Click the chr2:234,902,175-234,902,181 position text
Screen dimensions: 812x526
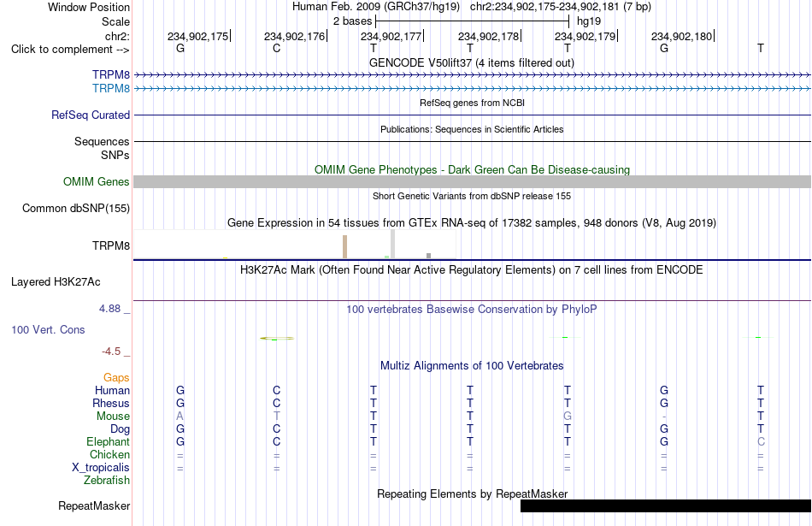click(561, 7)
